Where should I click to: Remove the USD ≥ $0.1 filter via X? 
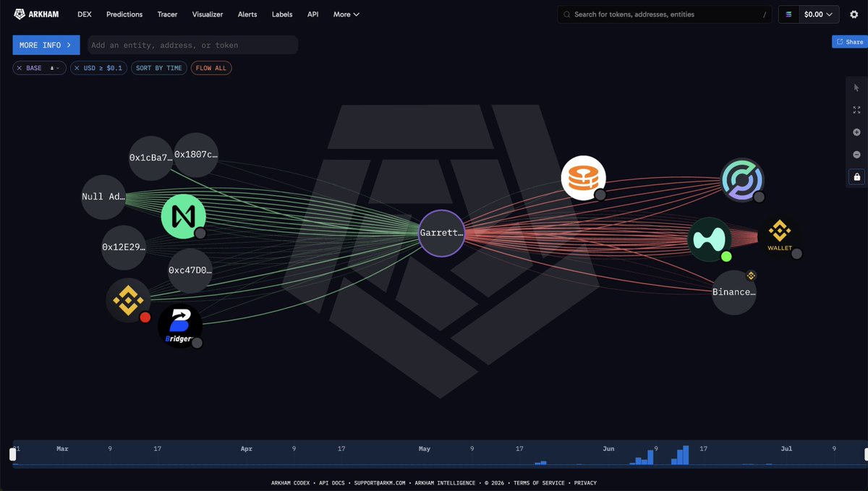tap(77, 68)
